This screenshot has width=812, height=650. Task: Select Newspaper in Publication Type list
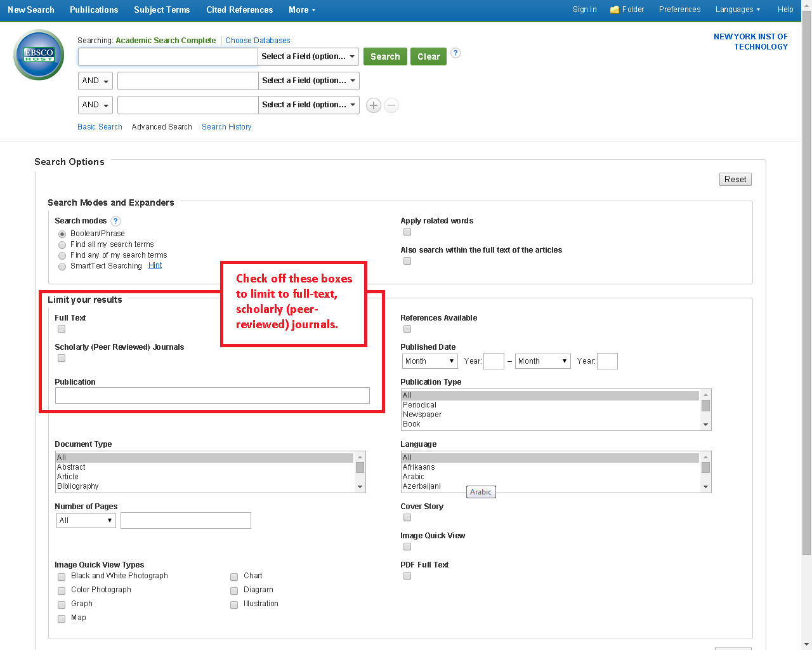[x=550, y=415]
